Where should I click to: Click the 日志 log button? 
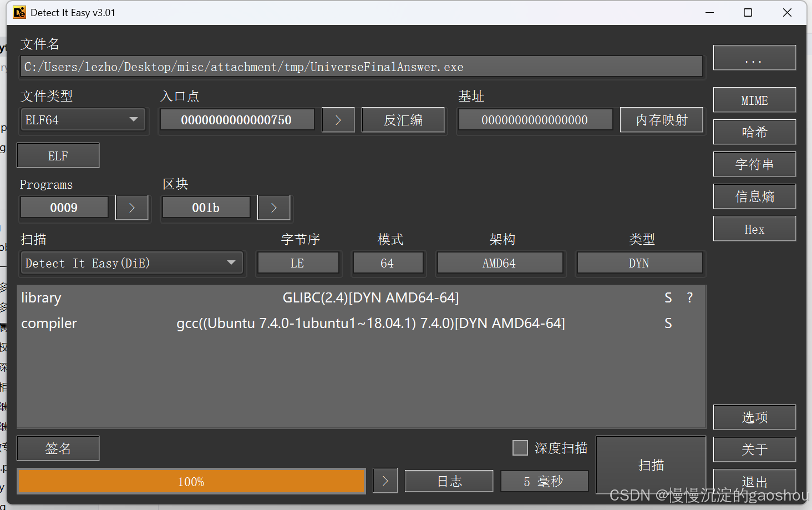449,481
